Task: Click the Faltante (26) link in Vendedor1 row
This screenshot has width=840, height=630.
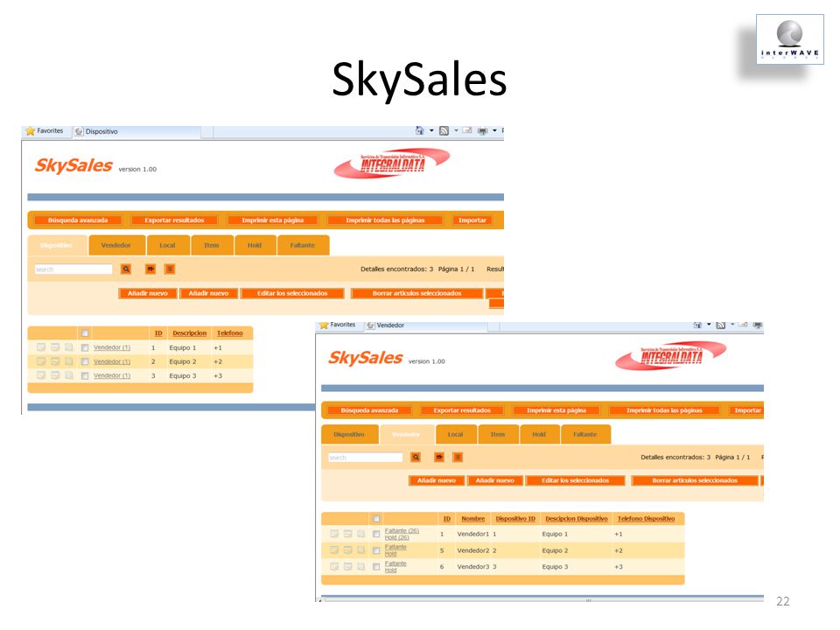Action: (402, 531)
